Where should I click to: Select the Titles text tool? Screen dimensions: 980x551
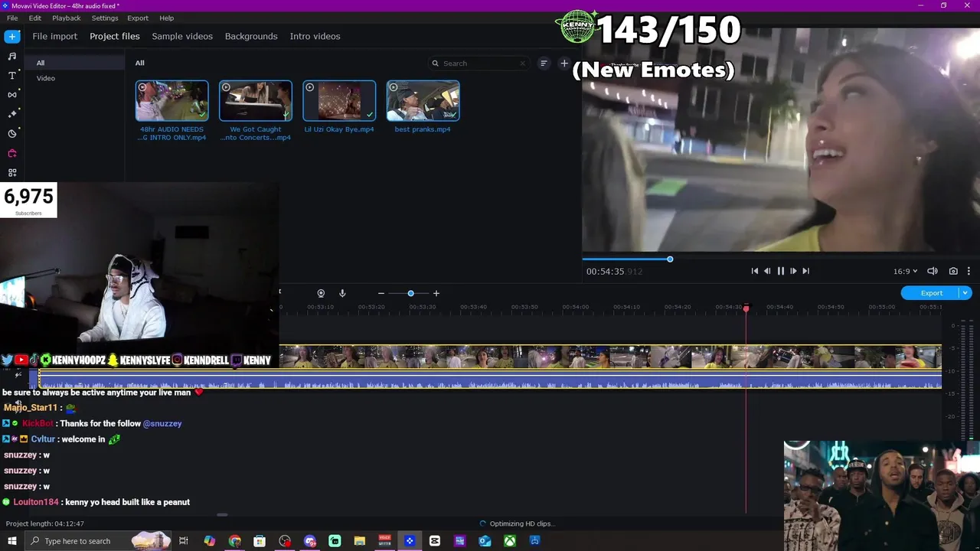[12, 75]
